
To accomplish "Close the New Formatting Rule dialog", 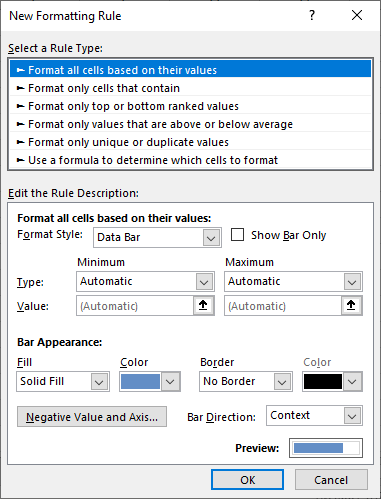I will click(x=357, y=15).
